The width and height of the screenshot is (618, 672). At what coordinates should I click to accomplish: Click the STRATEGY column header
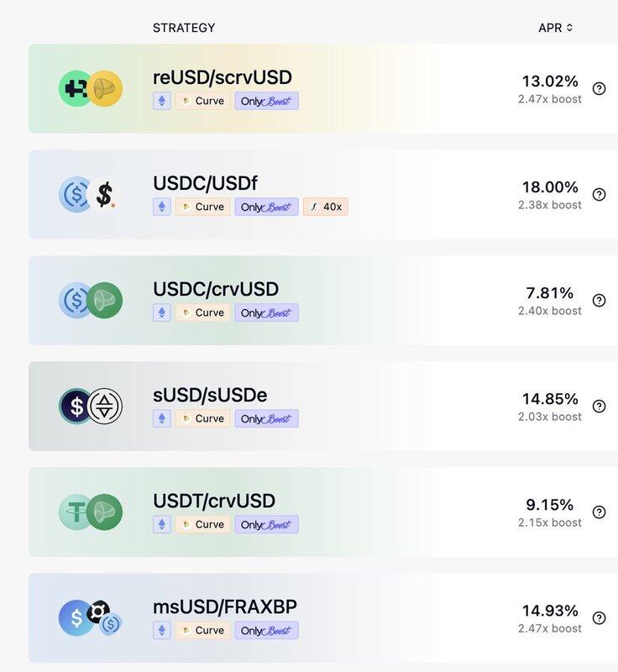184,28
